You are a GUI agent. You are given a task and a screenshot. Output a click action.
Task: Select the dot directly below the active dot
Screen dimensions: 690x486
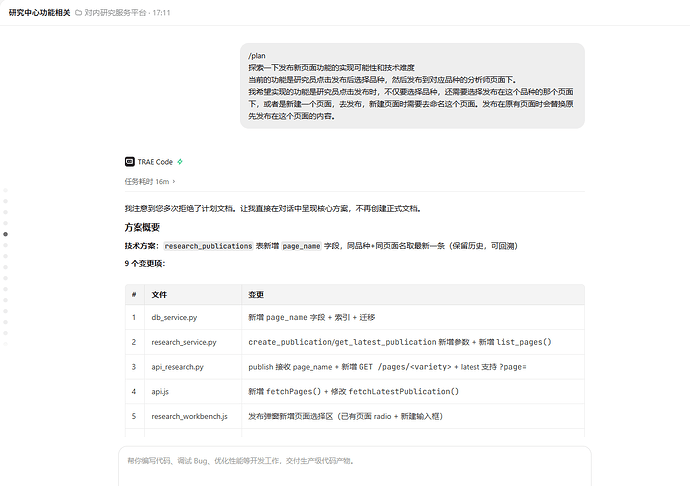click(x=6, y=245)
